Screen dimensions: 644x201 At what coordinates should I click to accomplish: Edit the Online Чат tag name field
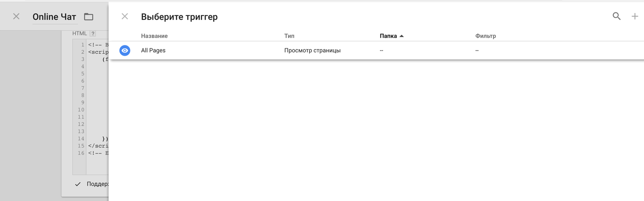(x=54, y=17)
